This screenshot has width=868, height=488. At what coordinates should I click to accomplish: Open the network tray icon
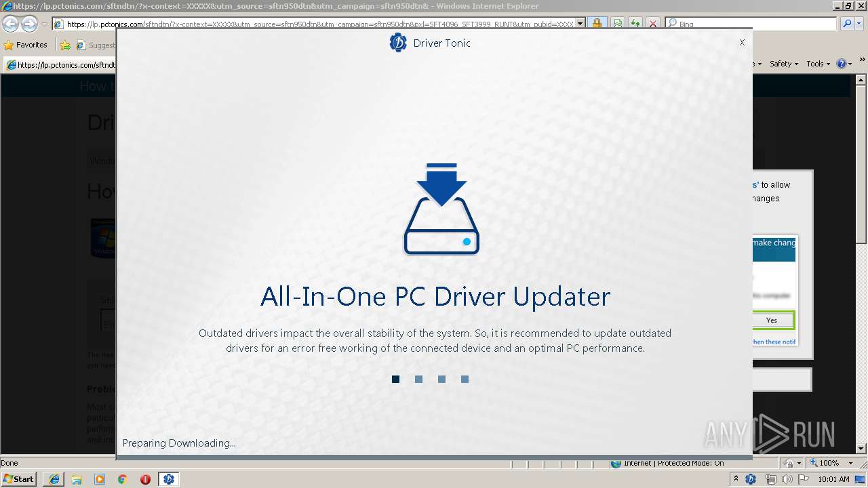[770, 479]
